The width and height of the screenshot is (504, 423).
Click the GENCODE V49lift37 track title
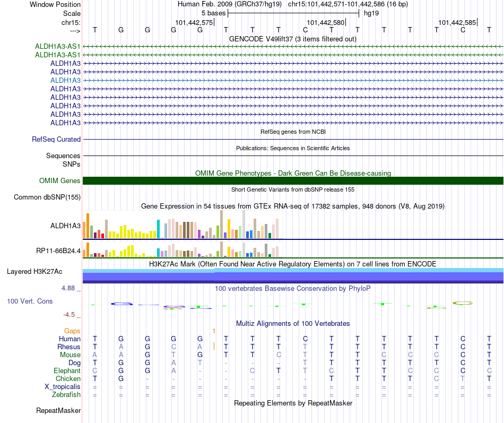(292, 39)
